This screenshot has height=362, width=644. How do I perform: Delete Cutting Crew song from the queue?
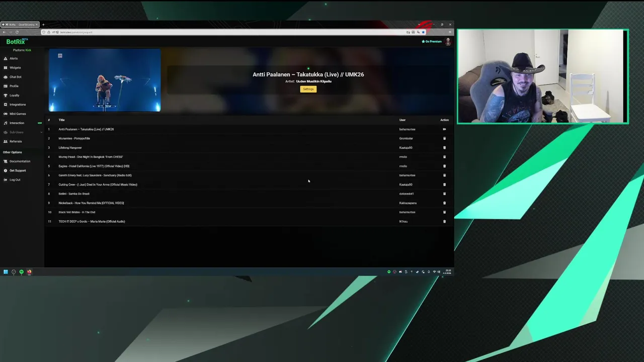click(x=444, y=185)
